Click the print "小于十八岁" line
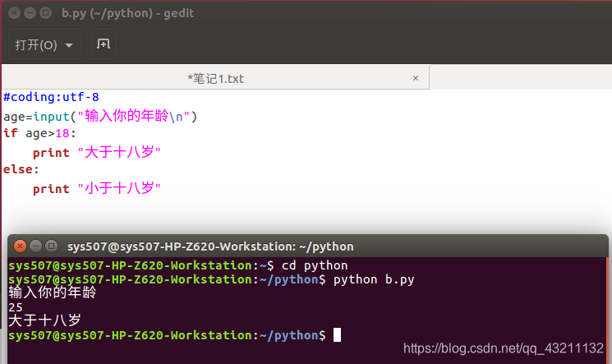 [96, 188]
